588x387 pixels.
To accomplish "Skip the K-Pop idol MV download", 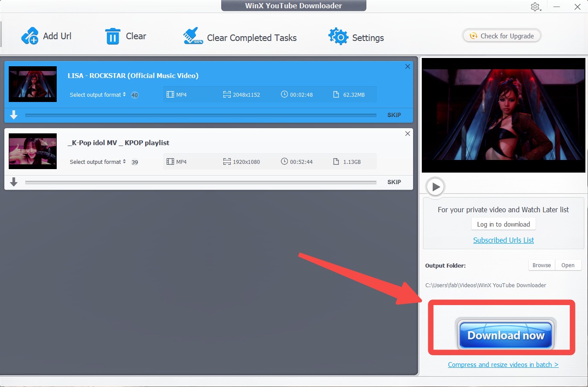I will tap(394, 182).
